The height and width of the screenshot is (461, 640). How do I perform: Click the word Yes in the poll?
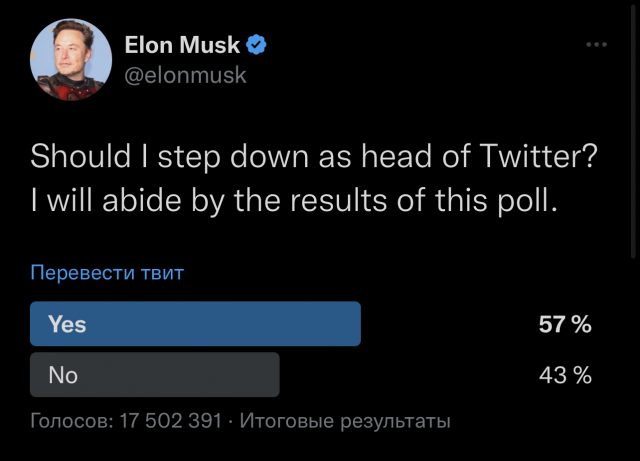[67, 324]
